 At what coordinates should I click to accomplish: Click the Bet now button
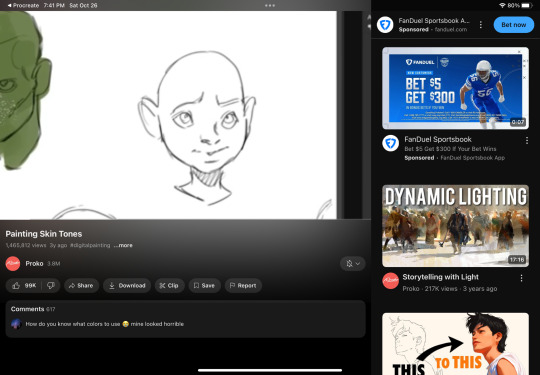pyautogui.click(x=513, y=25)
